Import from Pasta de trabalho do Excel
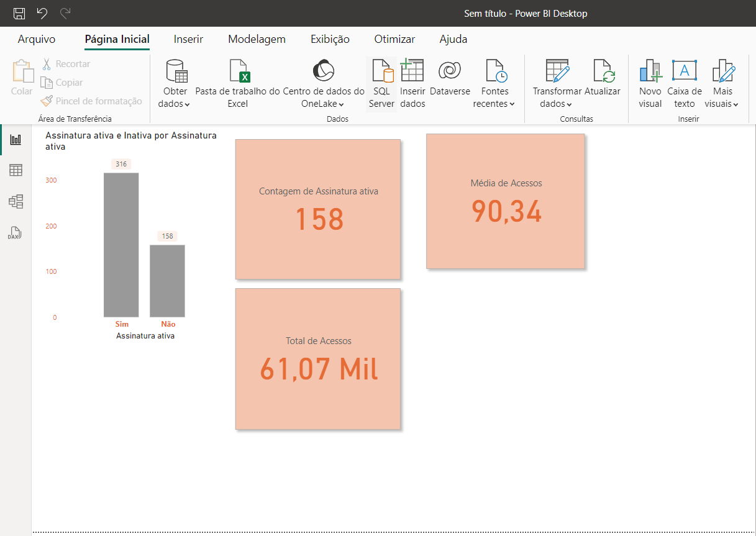 (237, 84)
